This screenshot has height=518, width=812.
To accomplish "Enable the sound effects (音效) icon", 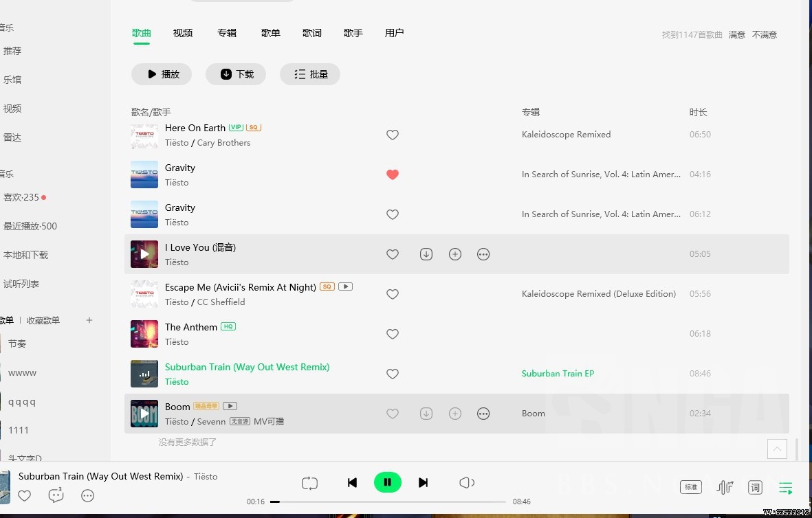I will pos(723,486).
